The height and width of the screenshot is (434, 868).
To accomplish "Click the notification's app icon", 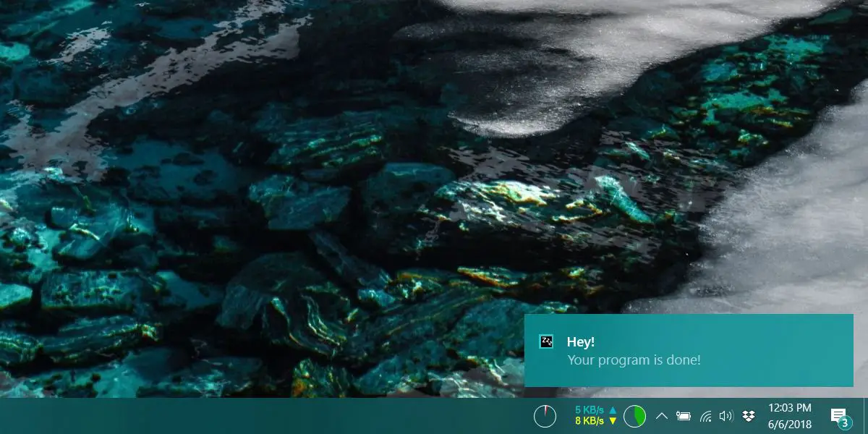I will (x=547, y=342).
